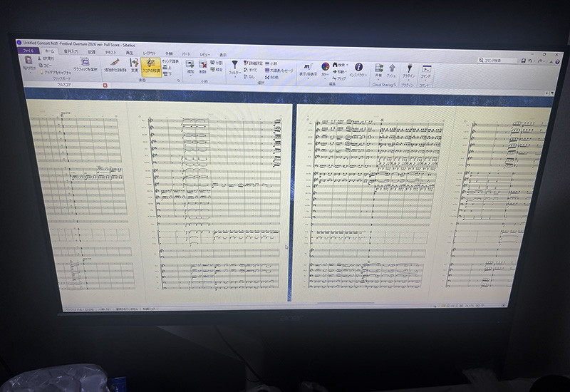Click the Select All (すべて) button
Viewport: 570px width, 392px height.
click(253, 71)
